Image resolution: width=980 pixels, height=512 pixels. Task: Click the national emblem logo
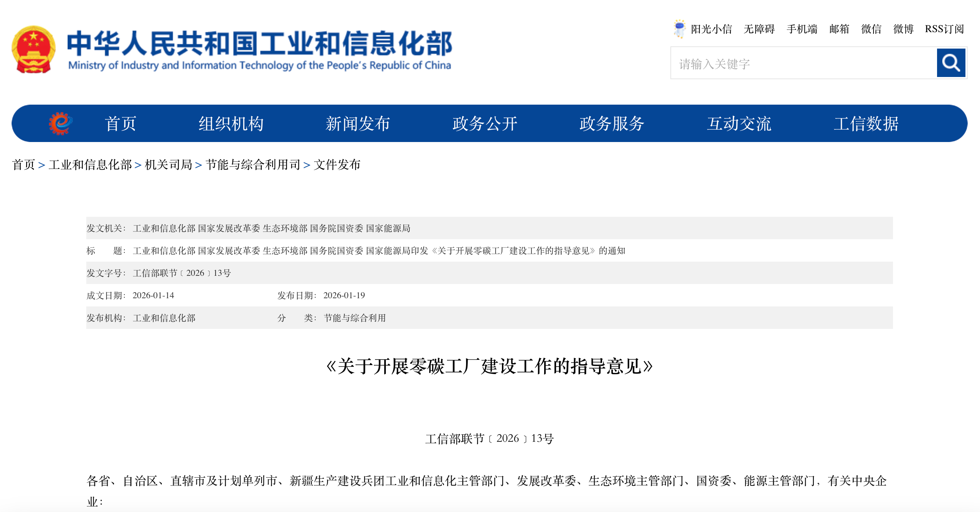tap(34, 49)
